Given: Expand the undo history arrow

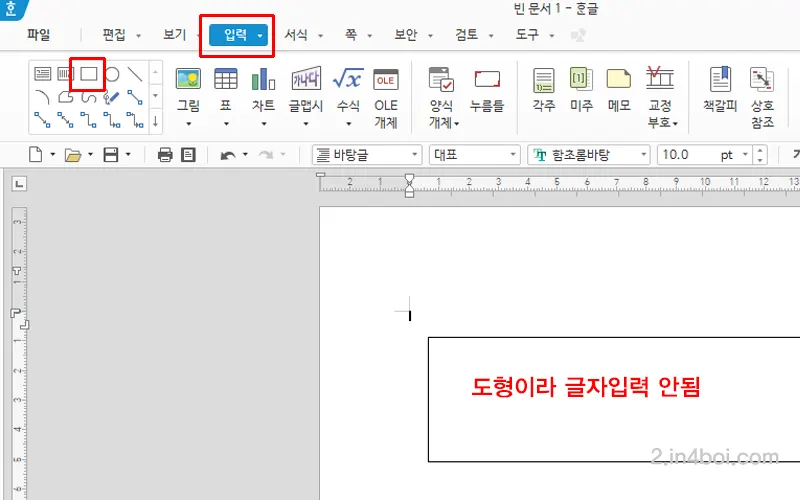Looking at the screenshot, I should (x=245, y=154).
